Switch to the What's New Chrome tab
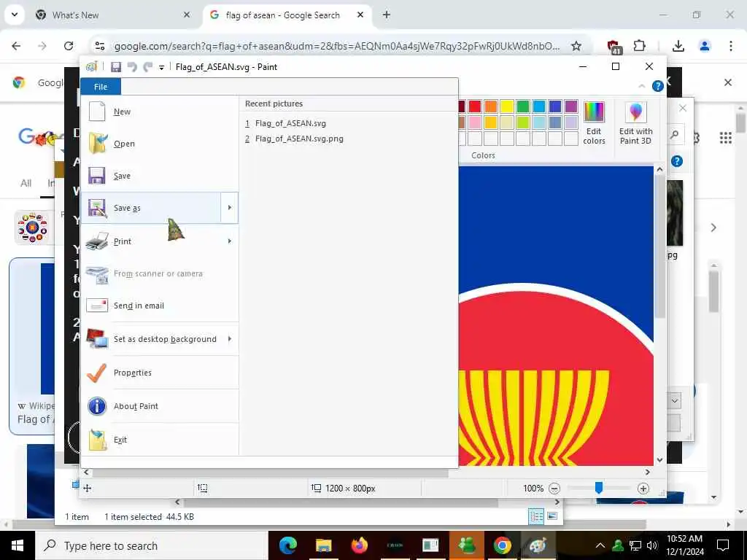The image size is (747, 560). [x=113, y=15]
